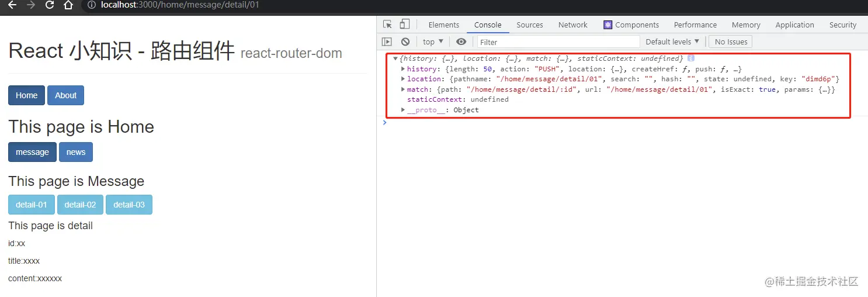The width and height of the screenshot is (868, 297).
Task: Switch to the Network tab
Action: coord(573,25)
